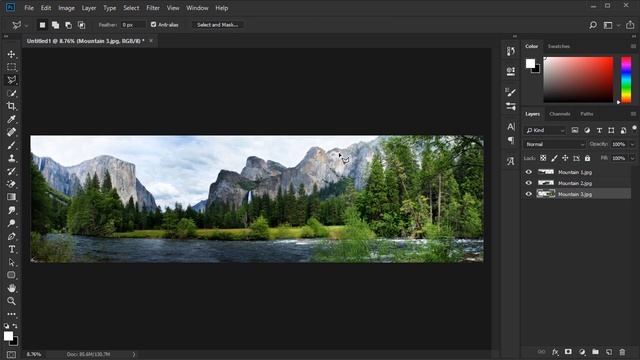640x360 pixels.
Task: Hide the Mountain 1.jpg layer
Action: point(529,172)
